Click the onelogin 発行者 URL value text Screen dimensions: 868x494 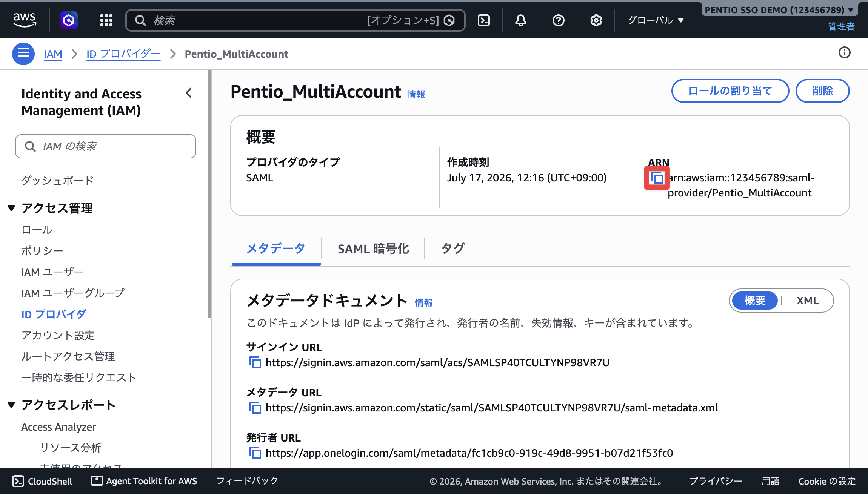point(469,453)
